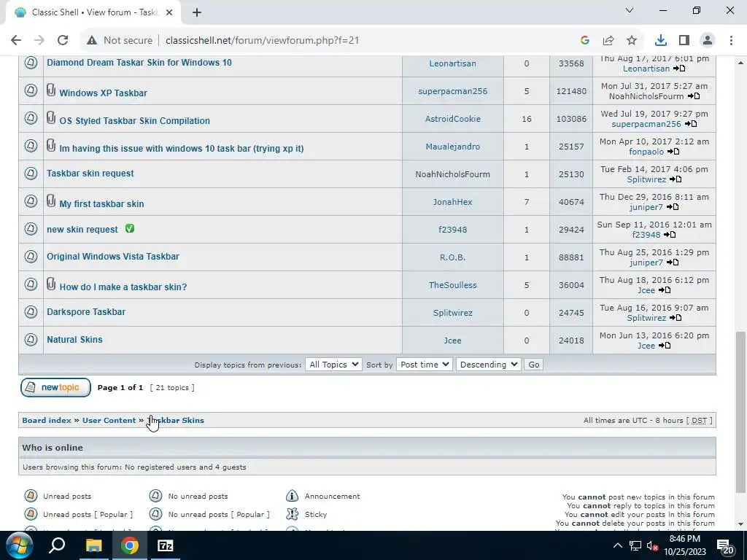View last poster fonpaolo profile
The width and height of the screenshot is (747, 560).
point(646,152)
